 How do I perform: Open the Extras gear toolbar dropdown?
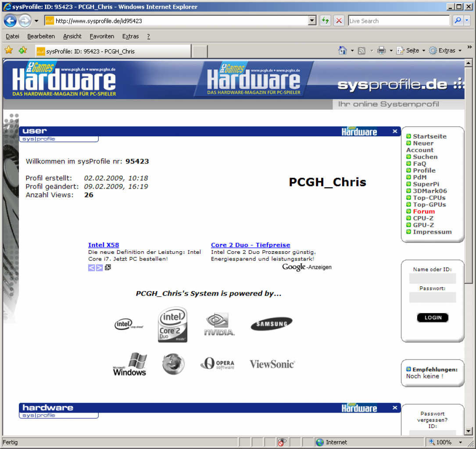[x=445, y=50]
